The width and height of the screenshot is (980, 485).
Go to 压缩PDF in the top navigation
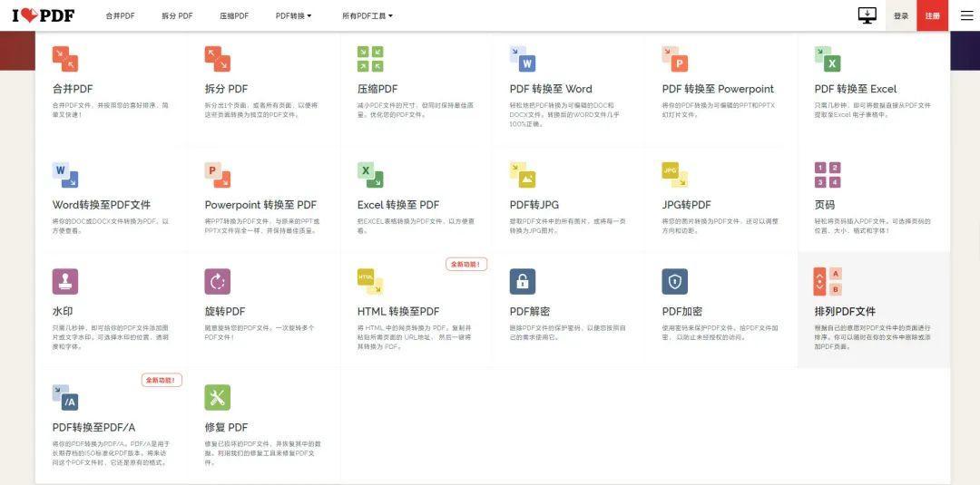point(234,15)
